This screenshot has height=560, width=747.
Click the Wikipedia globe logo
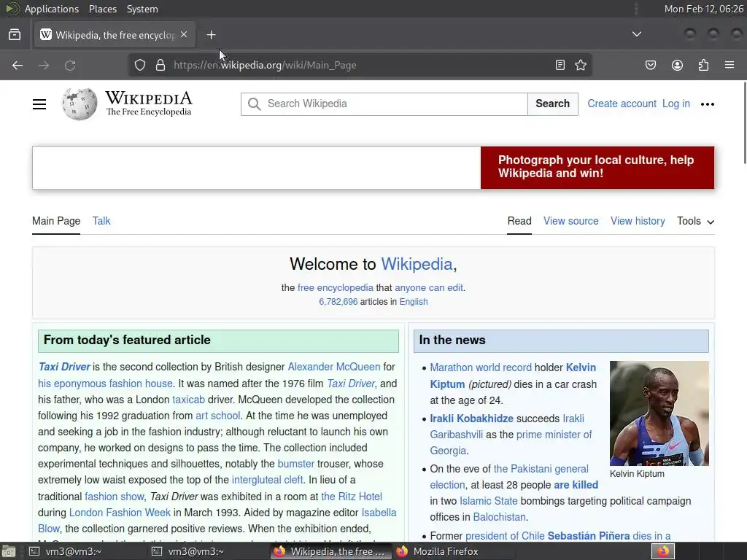tap(80, 104)
